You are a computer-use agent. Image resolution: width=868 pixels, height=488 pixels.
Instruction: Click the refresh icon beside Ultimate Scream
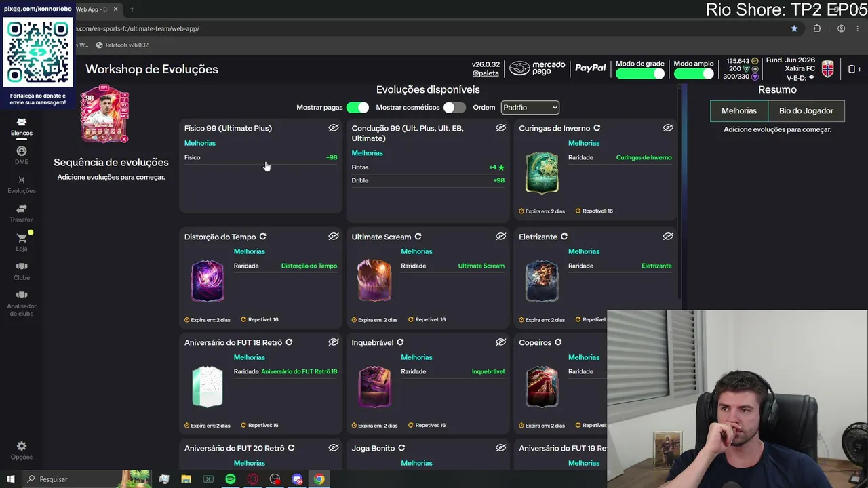[418, 237]
